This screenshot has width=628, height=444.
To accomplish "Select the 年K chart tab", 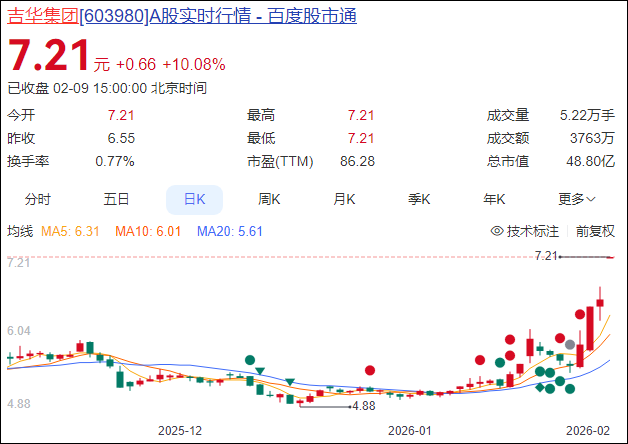I will (494, 199).
